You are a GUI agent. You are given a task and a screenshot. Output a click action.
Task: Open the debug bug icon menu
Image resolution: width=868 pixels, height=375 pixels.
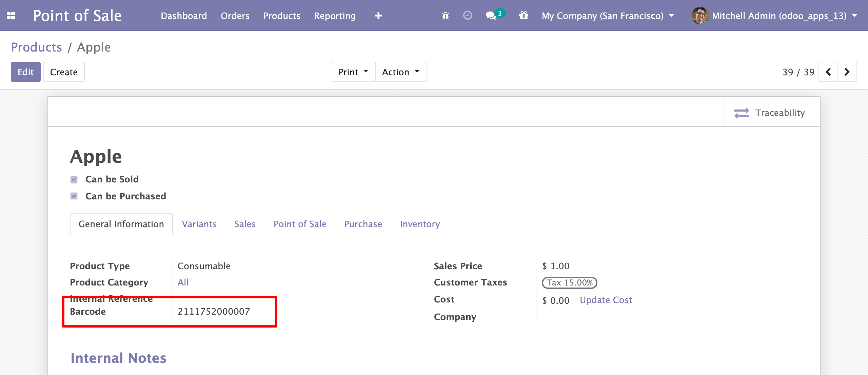coord(446,16)
